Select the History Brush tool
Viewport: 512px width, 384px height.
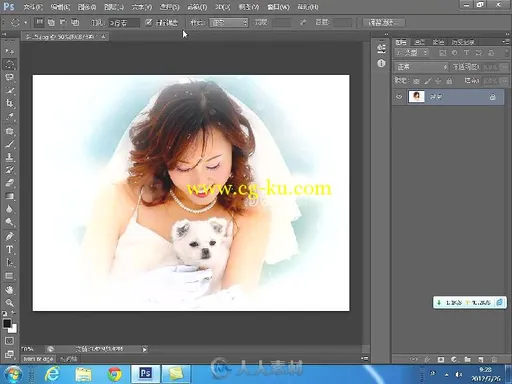pyautogui.click(x=9, y=170)
